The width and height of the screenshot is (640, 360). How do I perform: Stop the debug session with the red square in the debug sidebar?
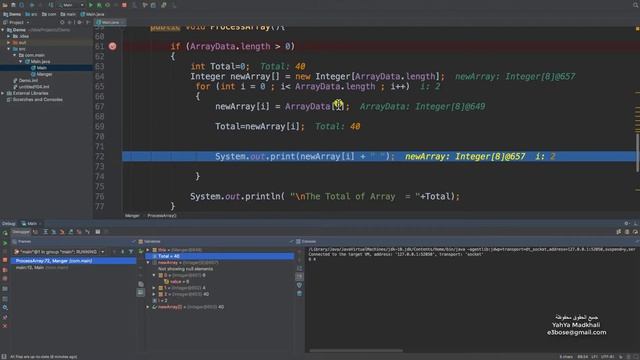(x=5, y=260)
